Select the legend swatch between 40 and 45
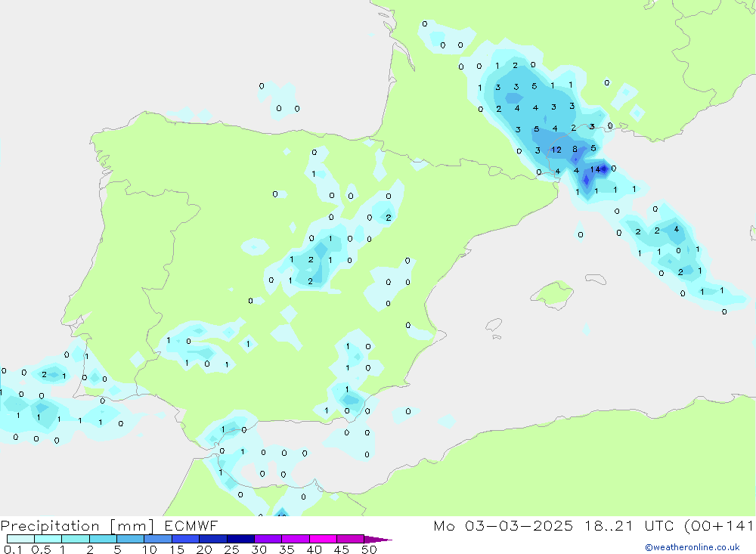Screen dimensions: 756x554 [x=323, y=539]
